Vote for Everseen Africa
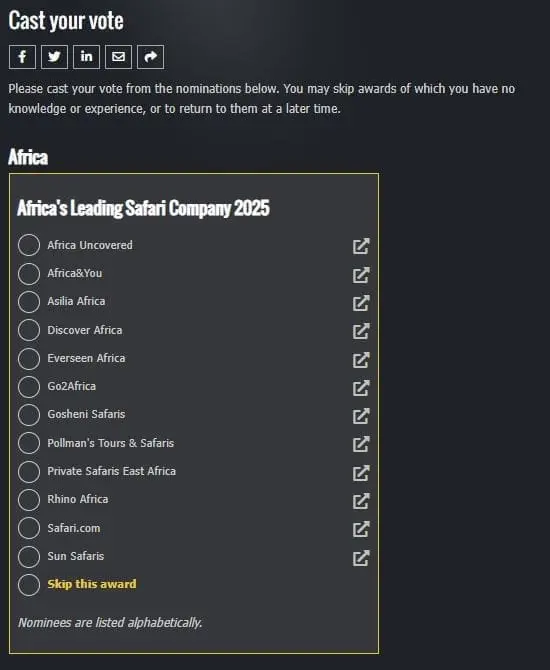550x670 pixels. pyautogui.click(x=29, y=359)
